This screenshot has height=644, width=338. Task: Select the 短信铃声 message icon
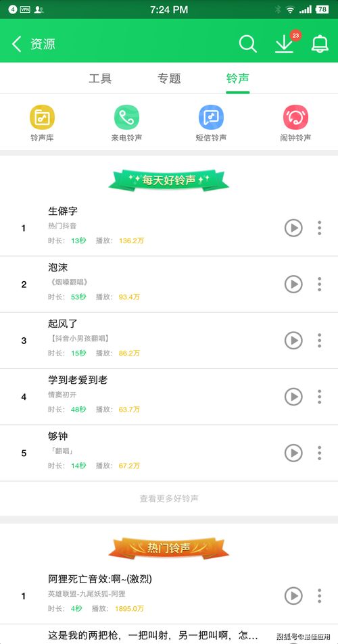211,117
